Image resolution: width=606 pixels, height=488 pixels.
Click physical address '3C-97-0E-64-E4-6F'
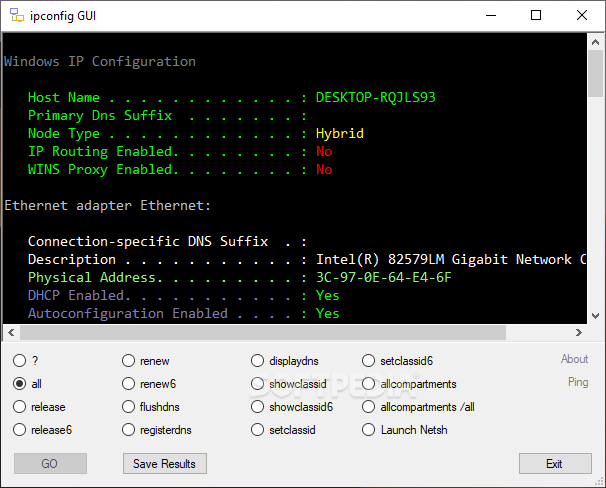click(384, 277)
